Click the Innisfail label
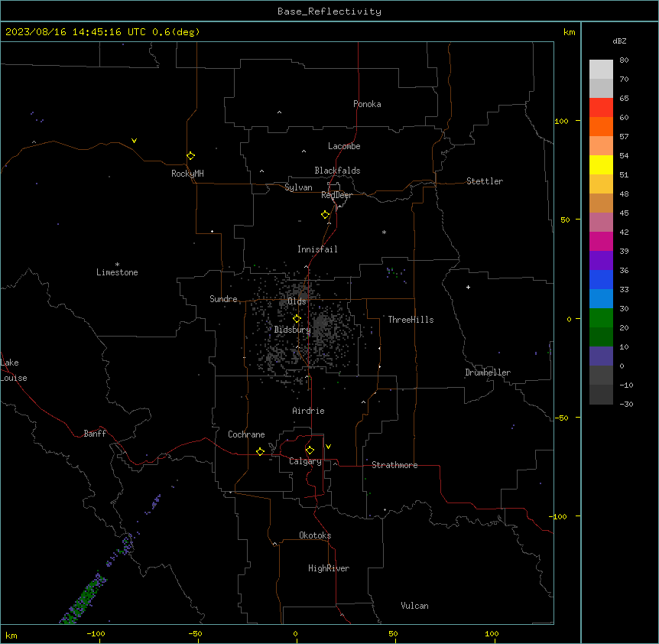The height and width of the screenshot is (644, 659). click(317, 249)
